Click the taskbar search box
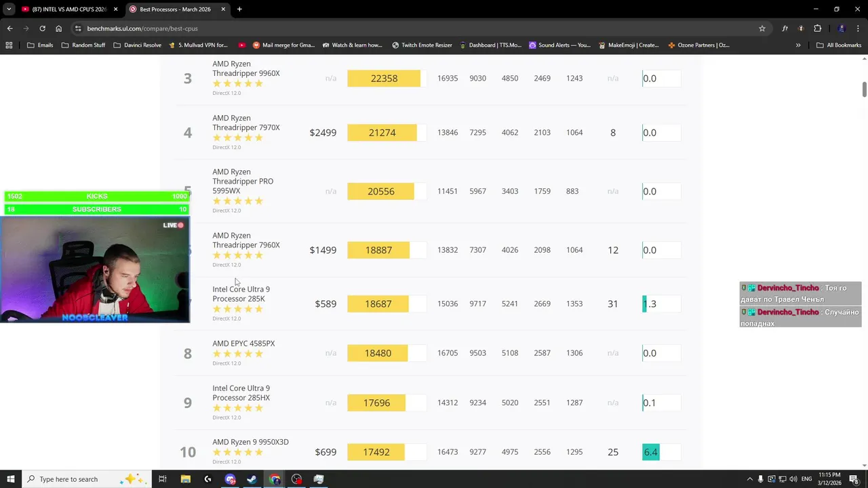The height and width of the screenshot is (488, 868). [85, 479]
